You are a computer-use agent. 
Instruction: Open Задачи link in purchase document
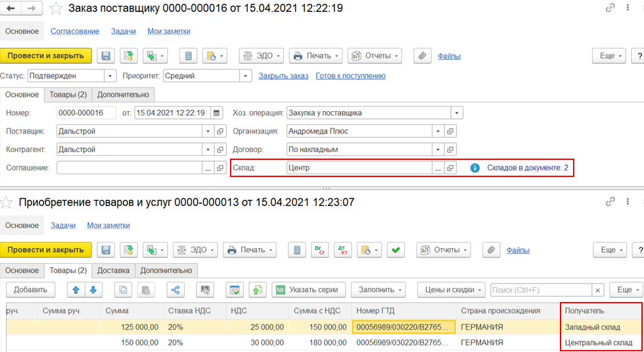[x=63, y=225]
